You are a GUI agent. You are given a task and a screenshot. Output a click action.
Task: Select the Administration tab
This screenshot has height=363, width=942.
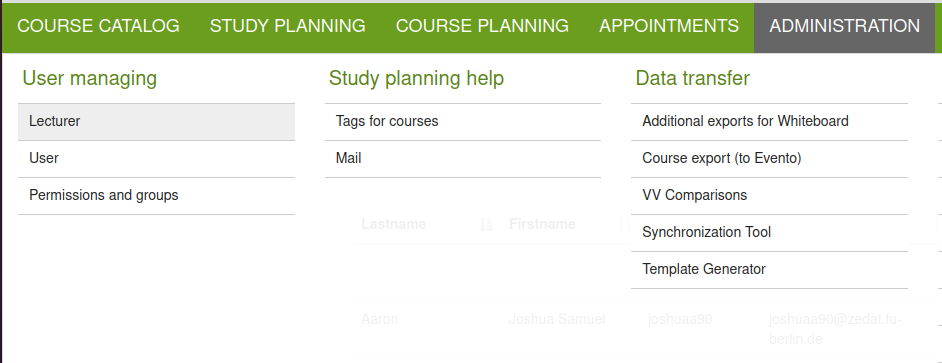click(x=845, y=26)
